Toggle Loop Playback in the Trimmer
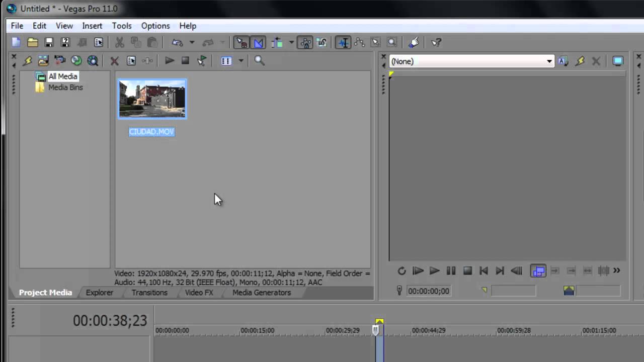Screen dimensions: 644x362 (x=401, y=271)
